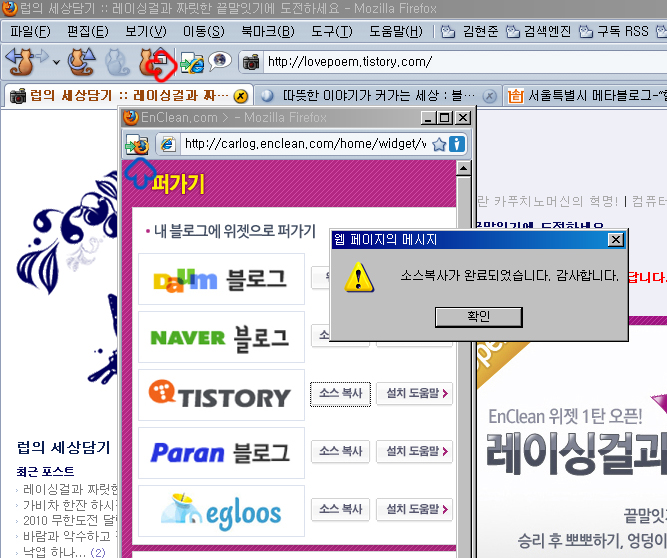This screenshot has height=558, width=667.
Task: Open the 구독 RSS bookmark folder
Action: pos(614,31)
